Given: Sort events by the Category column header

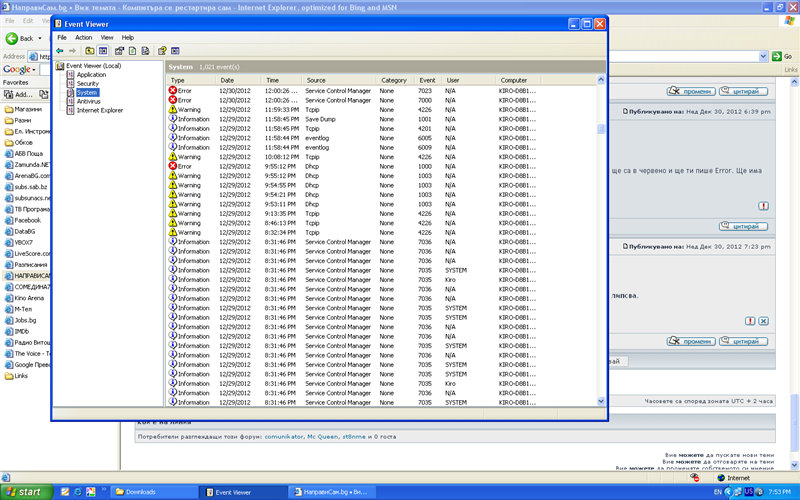Looking at the screenshot, I should point(395,80).
